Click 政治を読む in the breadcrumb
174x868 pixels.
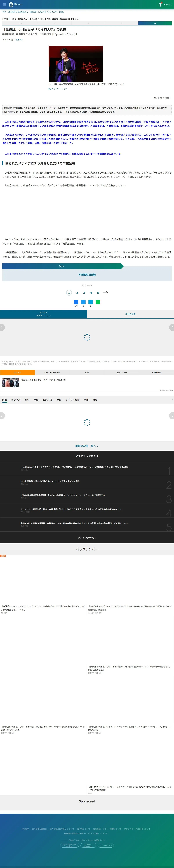(x=22, y=12)
